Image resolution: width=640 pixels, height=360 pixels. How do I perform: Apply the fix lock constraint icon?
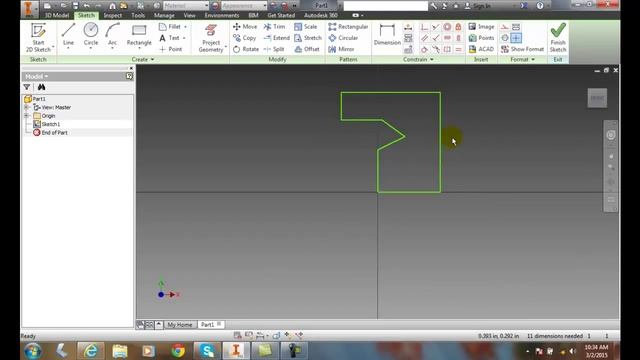coord(458,27)
